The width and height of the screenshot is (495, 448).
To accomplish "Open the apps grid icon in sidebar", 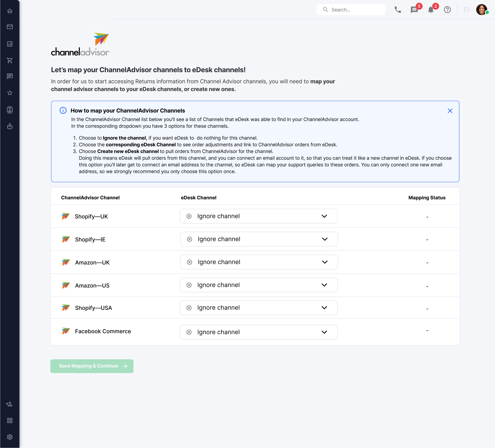I will tap(10, 420).
